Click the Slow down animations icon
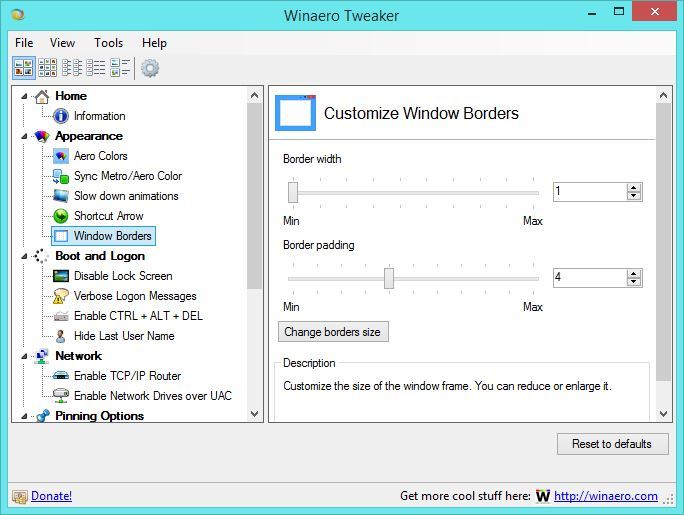 [x=61, y=196]
